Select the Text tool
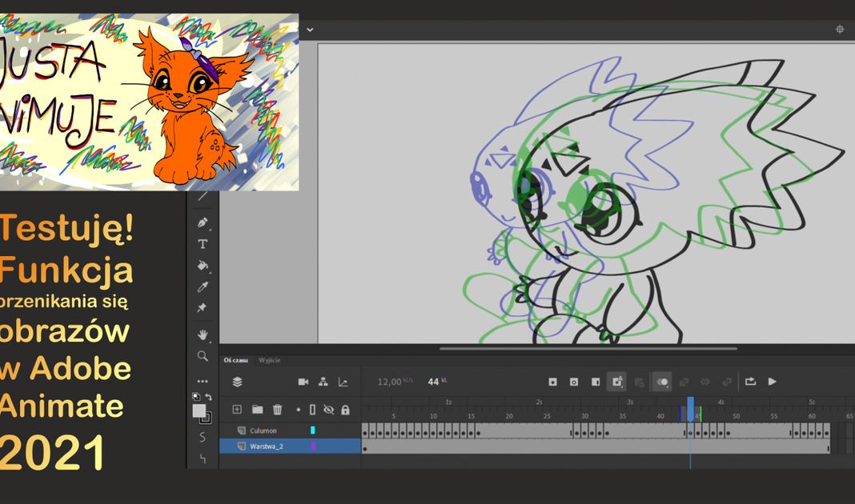The height and width of the screenshot is (504, 855). point(203,244)
